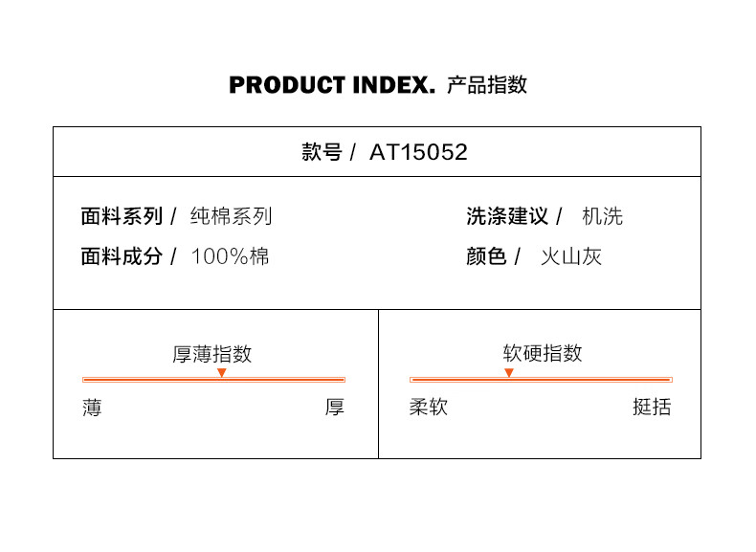Click the 款号 label

pyautogui.click(x=322, y=152)
